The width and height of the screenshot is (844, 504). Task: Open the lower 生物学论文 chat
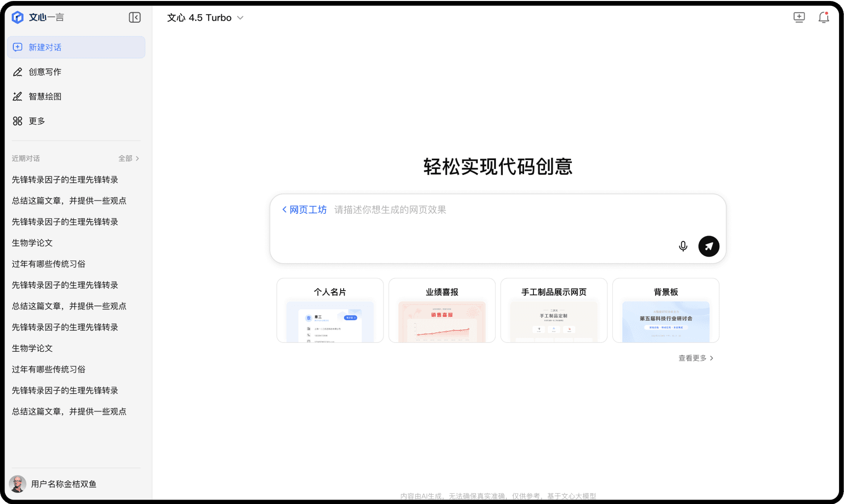(32, 348)
